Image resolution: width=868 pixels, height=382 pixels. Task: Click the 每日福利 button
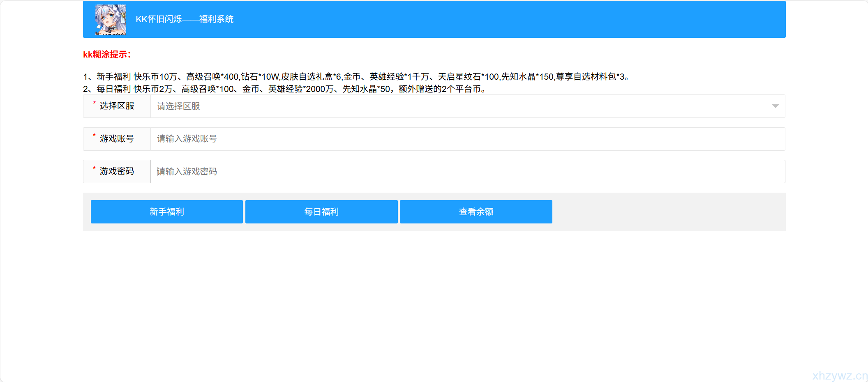click(321, 212)
